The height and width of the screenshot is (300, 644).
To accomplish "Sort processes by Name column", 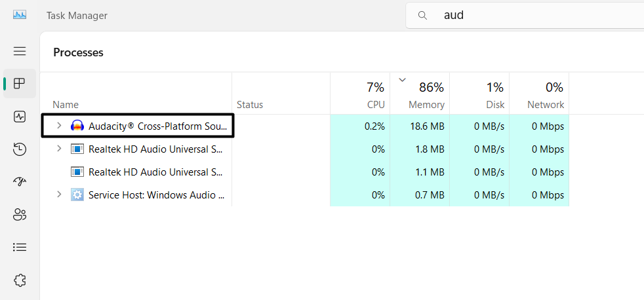I will click(x=66, y=105).
